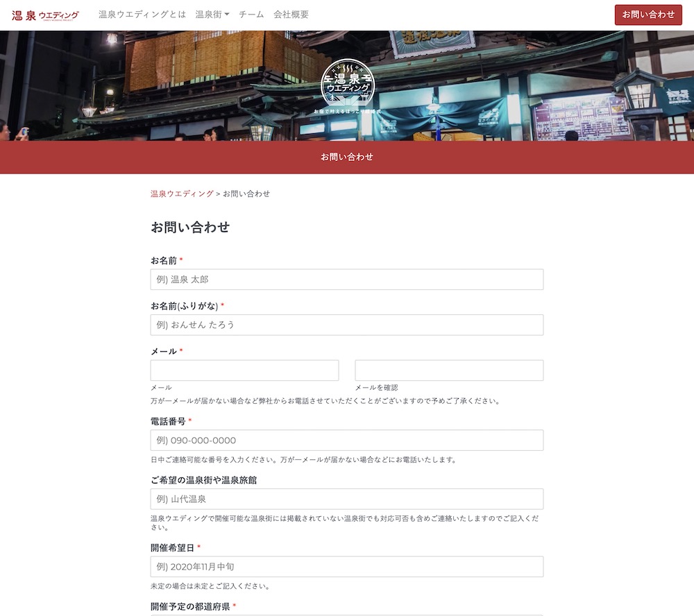Click the 温泉ウエディング logo in the header
Image resolution: width=694 pixels, height=616 pixels.
click(45, 15)
